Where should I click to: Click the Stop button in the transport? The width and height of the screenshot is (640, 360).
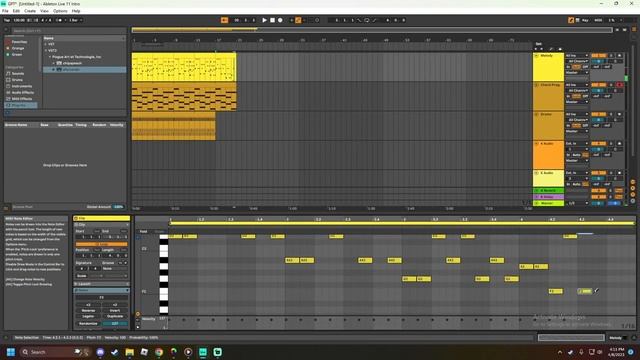pyautogui.click(x=272, y=20)
